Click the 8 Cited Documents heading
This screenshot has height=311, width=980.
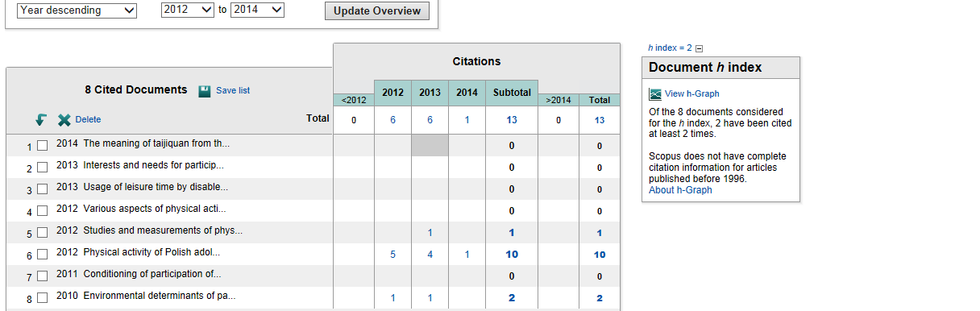coord(135,89)
